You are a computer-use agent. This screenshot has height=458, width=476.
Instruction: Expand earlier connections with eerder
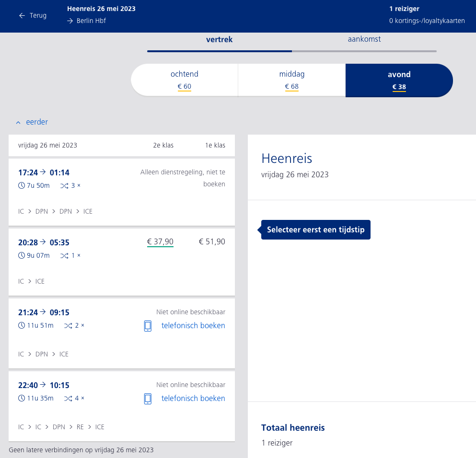pos(32,122)
